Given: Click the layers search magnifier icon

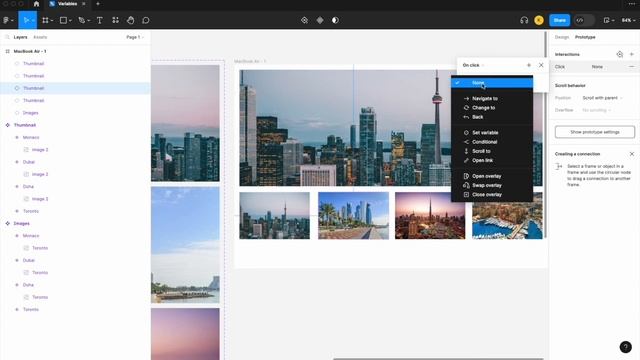Looking at the screenshot, I should coord(7,37).
